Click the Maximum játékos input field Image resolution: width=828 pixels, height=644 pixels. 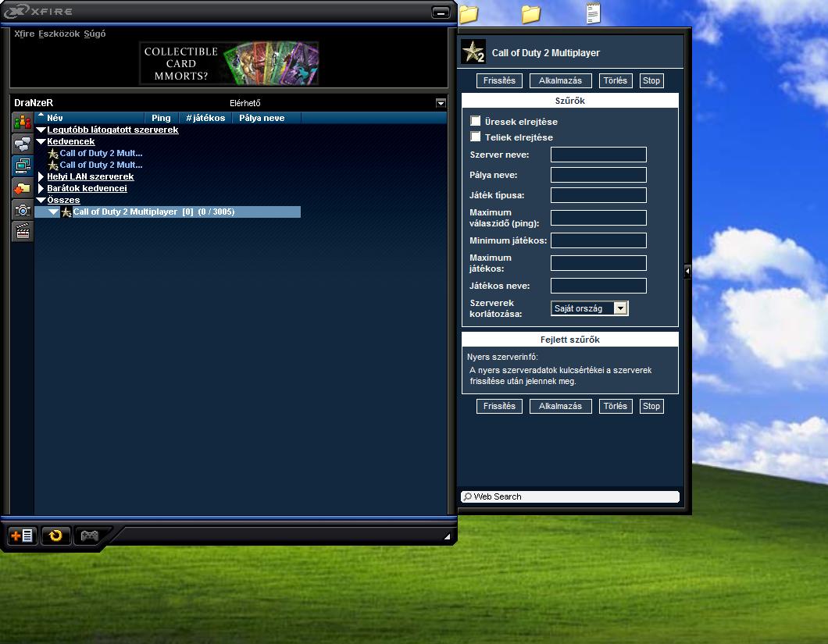[x=598, y=263]
